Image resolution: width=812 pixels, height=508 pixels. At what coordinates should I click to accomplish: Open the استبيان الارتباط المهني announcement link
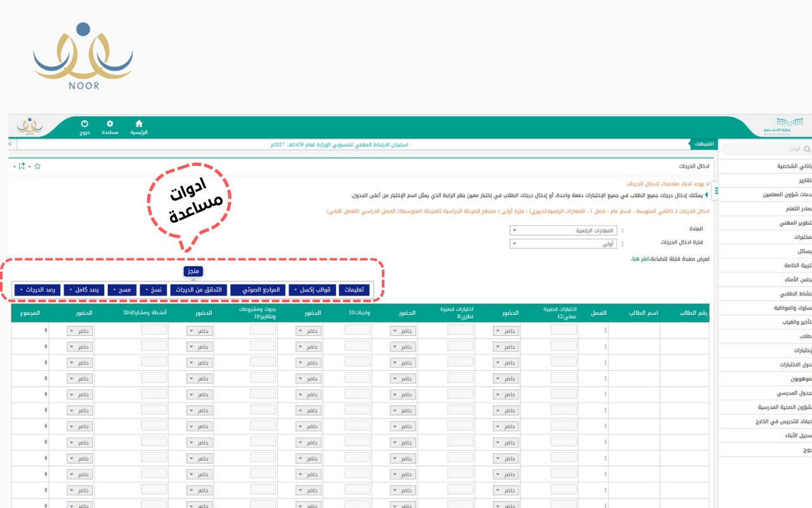tap(340, 145)
